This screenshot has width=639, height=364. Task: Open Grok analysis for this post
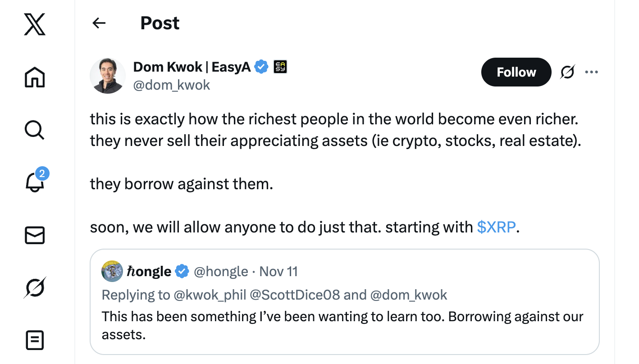[567, 72]
